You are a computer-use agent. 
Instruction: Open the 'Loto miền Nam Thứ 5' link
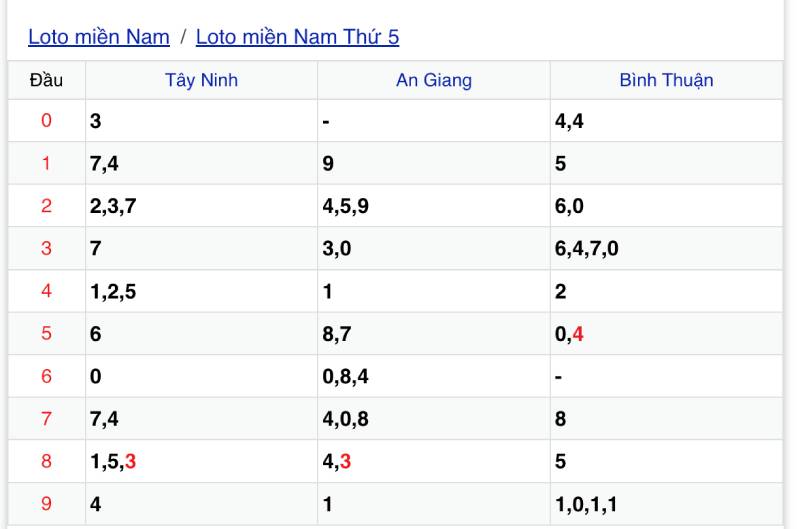coord(297,38)
